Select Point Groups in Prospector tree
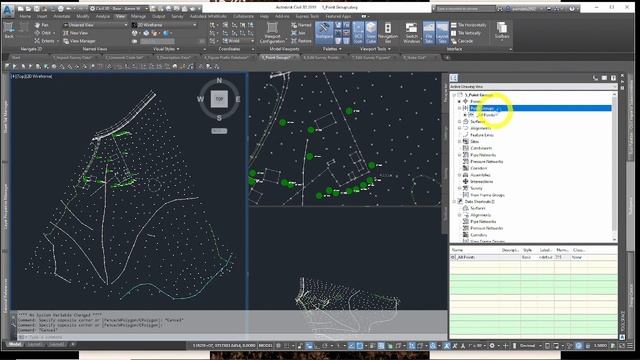Screen dimensions: 640x360 [x=482, y=108]
